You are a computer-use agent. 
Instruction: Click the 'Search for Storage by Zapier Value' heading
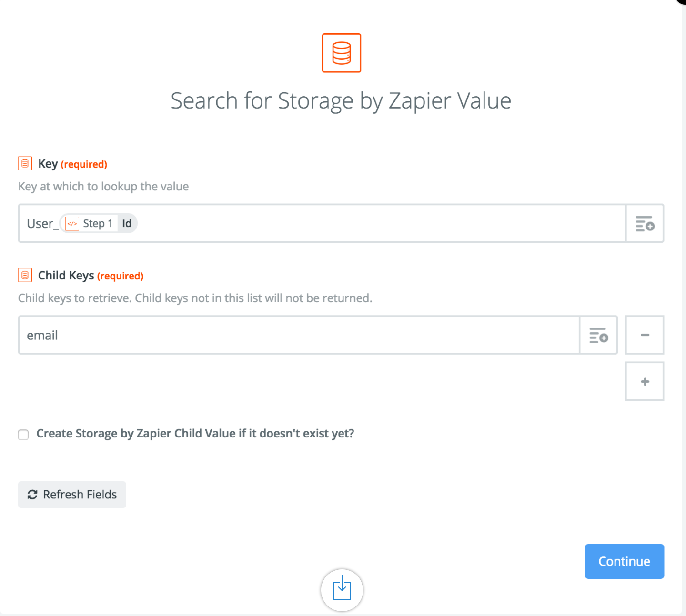pos(341,101)
